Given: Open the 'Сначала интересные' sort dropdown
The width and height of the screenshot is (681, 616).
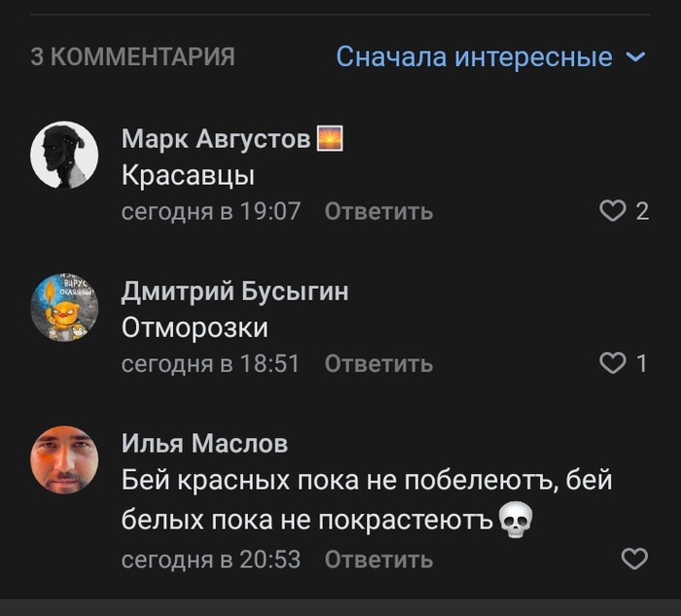Looking at the screenshot, I should [475, 57].
